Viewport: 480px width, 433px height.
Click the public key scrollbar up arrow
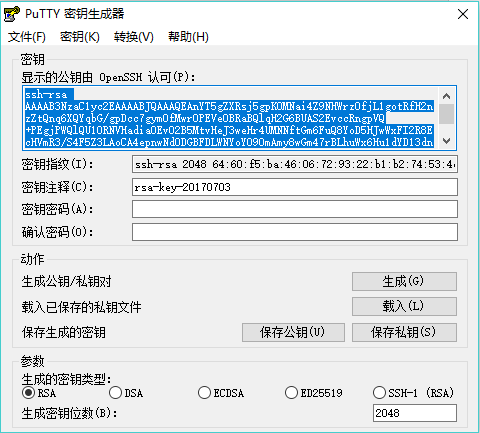tap(447, 96)
